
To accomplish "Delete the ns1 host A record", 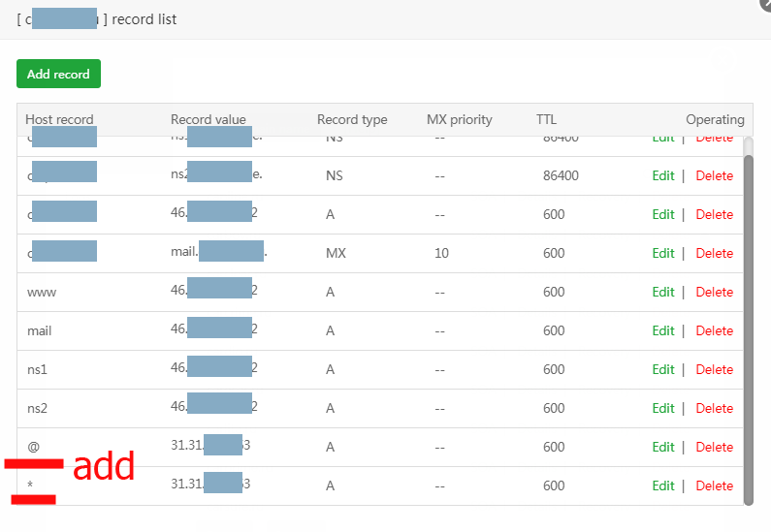I will coord(714,369).
